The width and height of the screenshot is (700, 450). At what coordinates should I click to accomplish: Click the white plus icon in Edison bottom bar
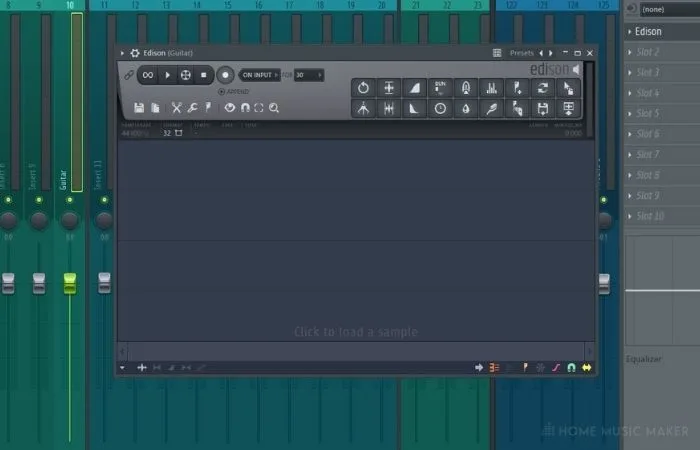(142, 367)
